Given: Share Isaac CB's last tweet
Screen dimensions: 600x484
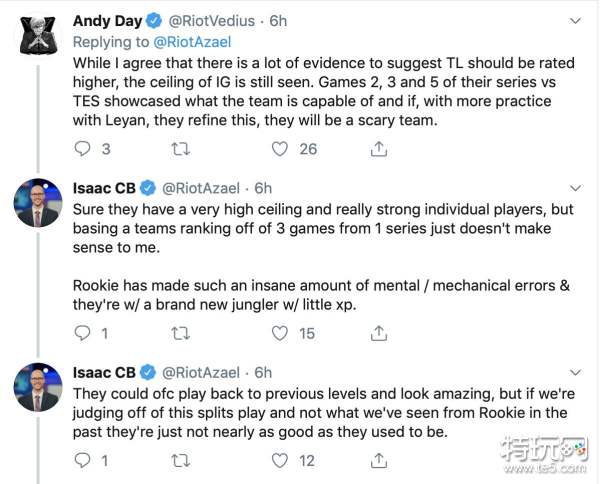Looking at the screenshot, I should coord(379,461).
